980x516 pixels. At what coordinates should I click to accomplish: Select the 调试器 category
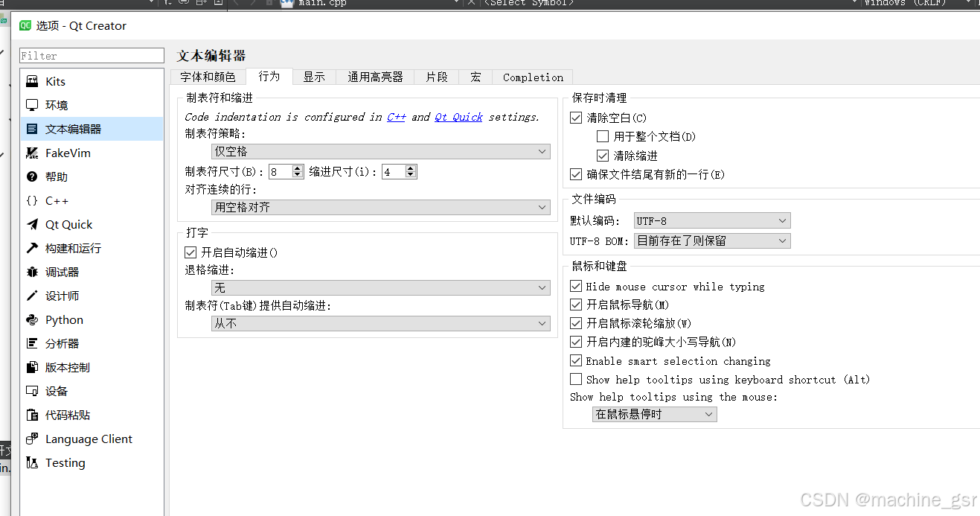(92, 273)
